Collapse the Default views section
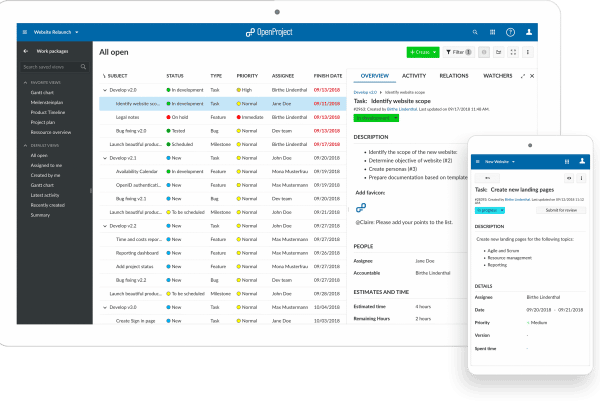The image size is (600, 403). [x=25, y=145]
